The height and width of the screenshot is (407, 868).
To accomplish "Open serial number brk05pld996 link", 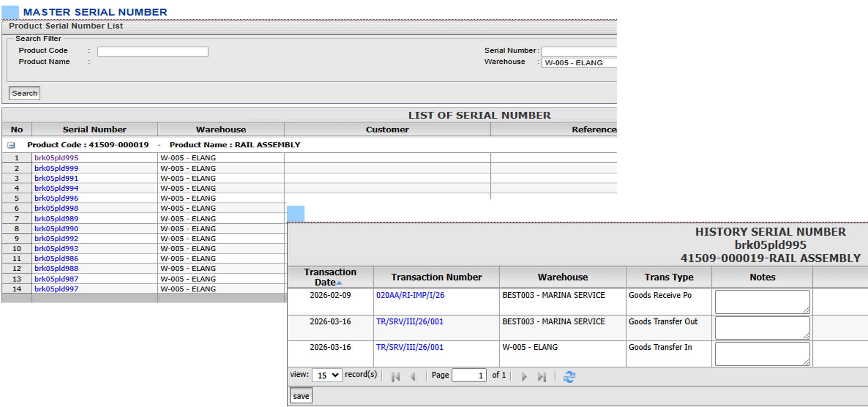I will 56,198.
